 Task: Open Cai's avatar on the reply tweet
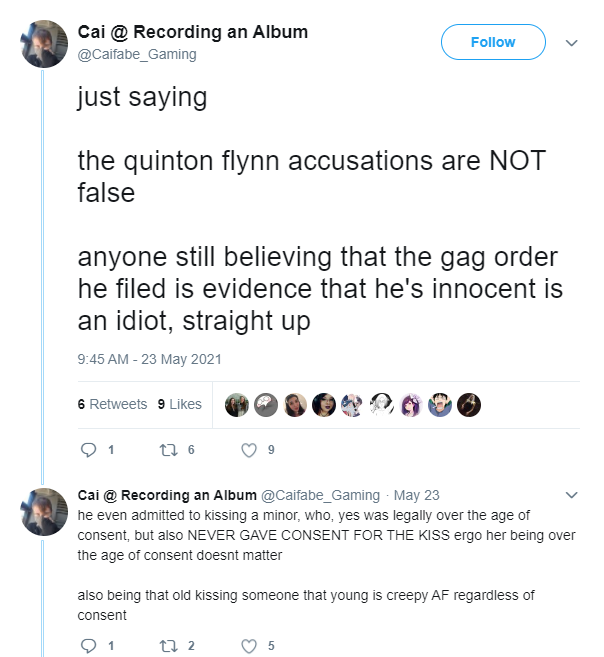(44, 512)
